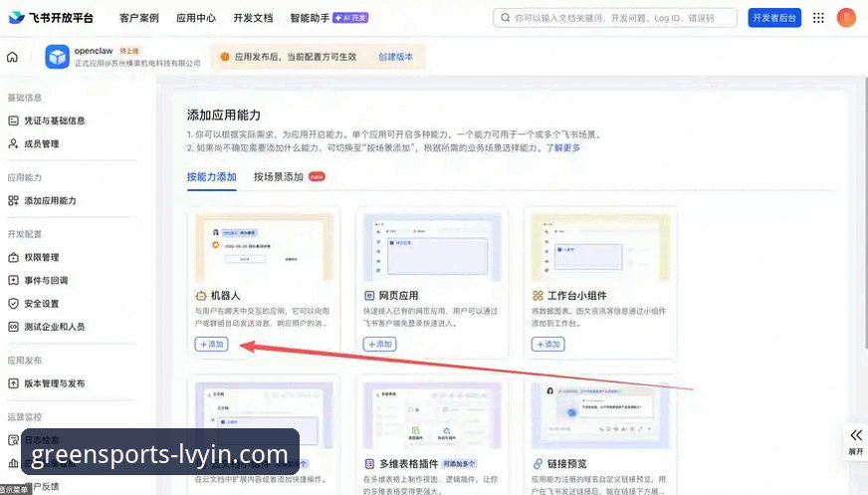
Task: Click the 权限管理 lock icon
Action: click(x=13, y=258)
